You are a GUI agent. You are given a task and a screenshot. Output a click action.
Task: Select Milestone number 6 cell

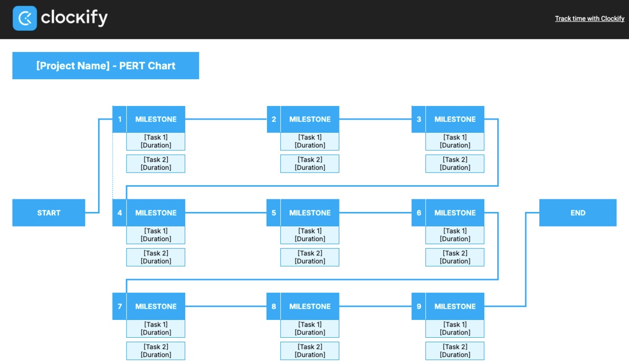[419, 213]
